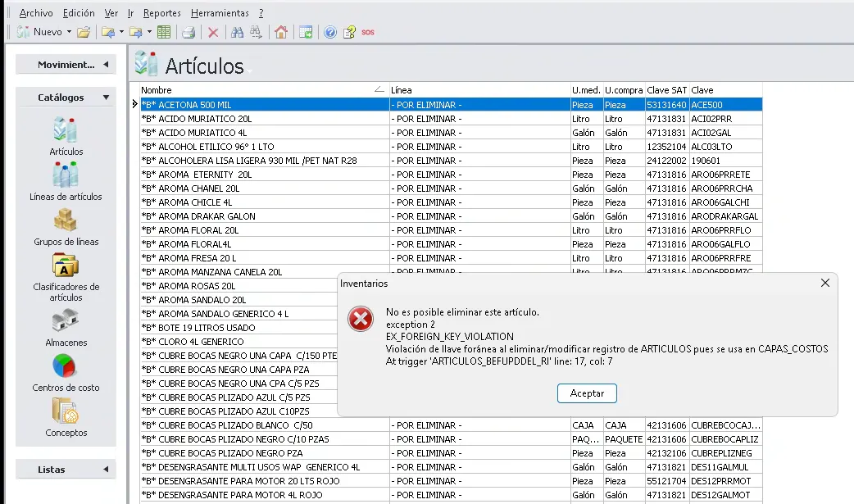Go to home via house icon
Viewport: 854px width, 504px height.
(x=281, y=33)
